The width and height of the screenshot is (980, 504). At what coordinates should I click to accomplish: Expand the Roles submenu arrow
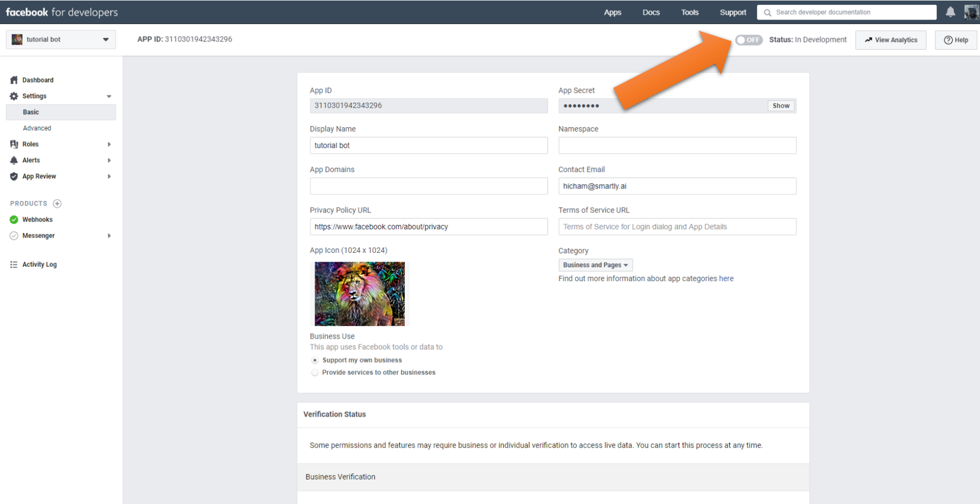point(109,144)
